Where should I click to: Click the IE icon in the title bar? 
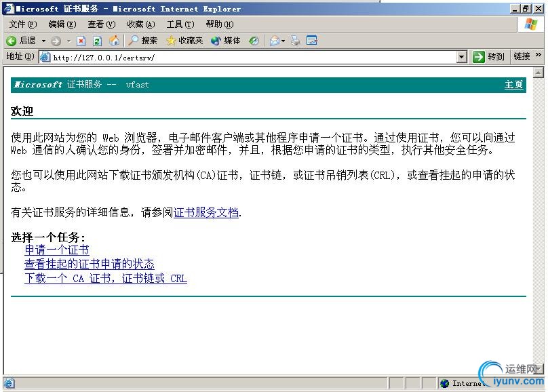coord(8,8)
